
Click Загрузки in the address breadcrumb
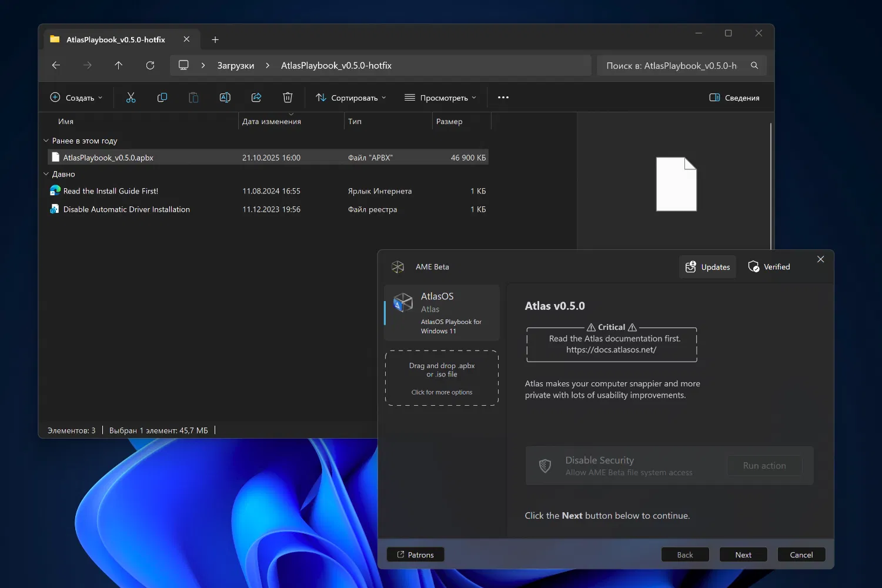coord(236,66)
